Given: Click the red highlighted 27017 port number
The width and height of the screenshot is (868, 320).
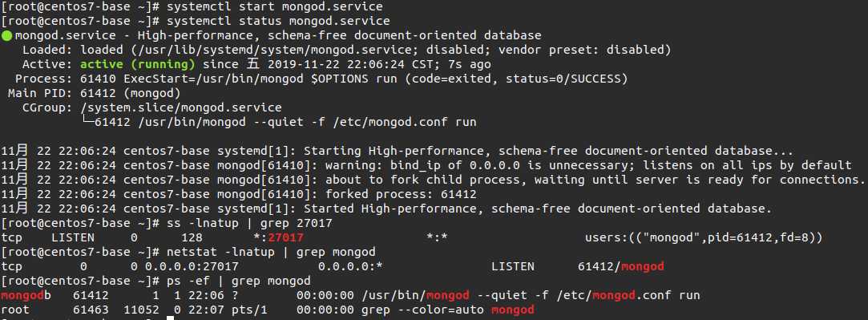Looking at the screenshot, I should tap(285, 238).
